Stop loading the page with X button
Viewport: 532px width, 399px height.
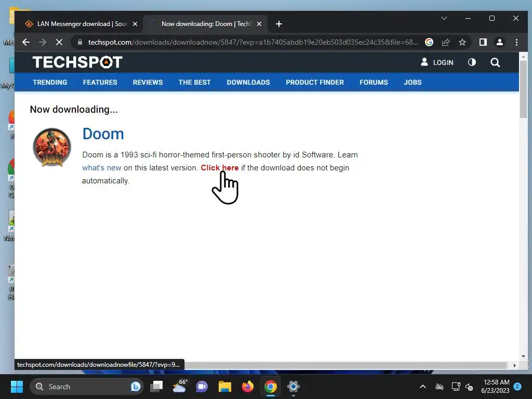click(59, 42)
